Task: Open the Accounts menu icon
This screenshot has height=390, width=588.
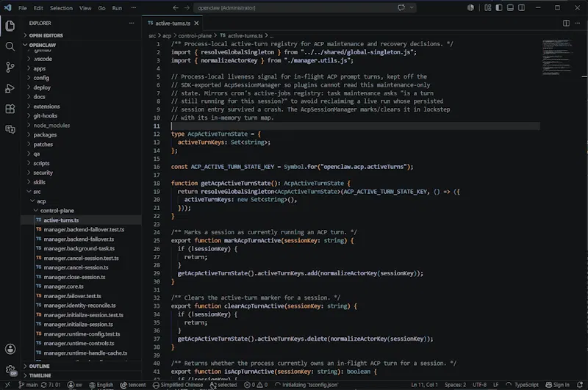Action: (10, 349)
